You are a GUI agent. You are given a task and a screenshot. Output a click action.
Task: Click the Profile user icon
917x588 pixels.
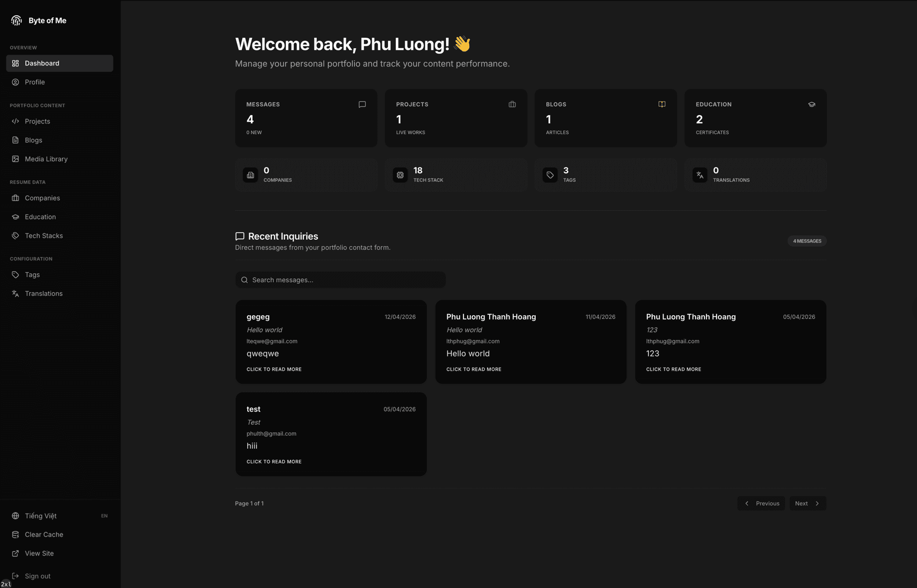pyautogui.click(x=15, y=82)
